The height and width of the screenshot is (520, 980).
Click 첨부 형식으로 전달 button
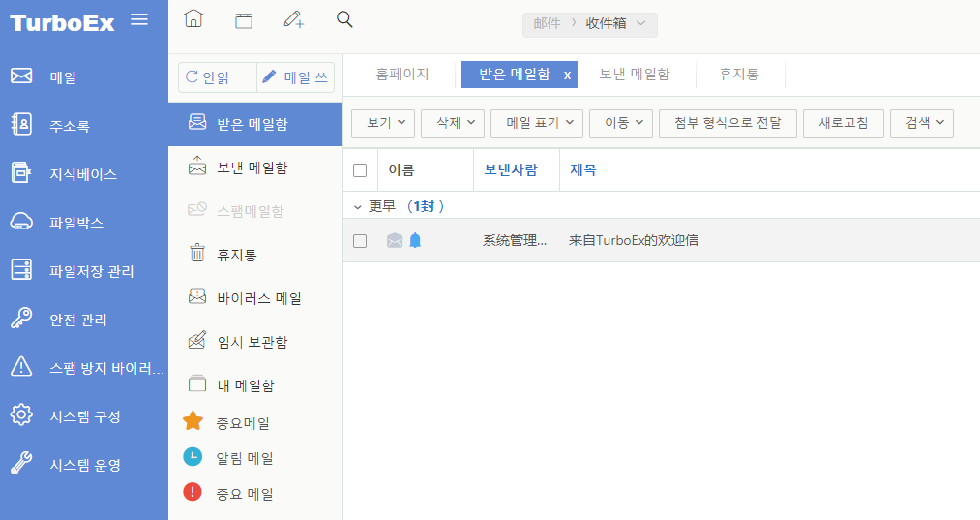pos(728,123)
